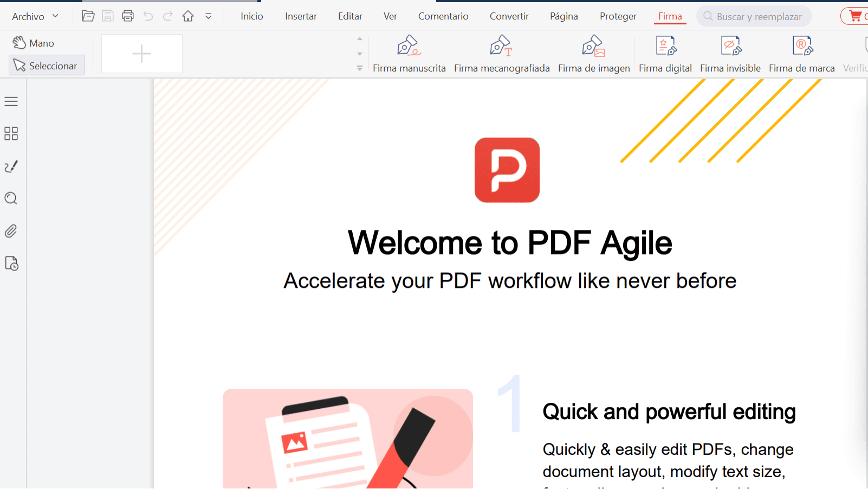Click the open file folder icon
The width and height of the screenshot is (868, 489).
88,16
